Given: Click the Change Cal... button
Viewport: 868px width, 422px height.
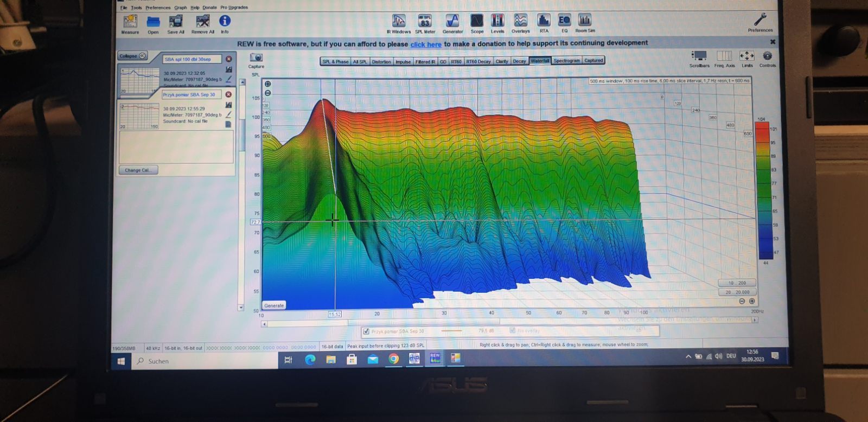Looking at the screenshot, I should coord(138,170).
